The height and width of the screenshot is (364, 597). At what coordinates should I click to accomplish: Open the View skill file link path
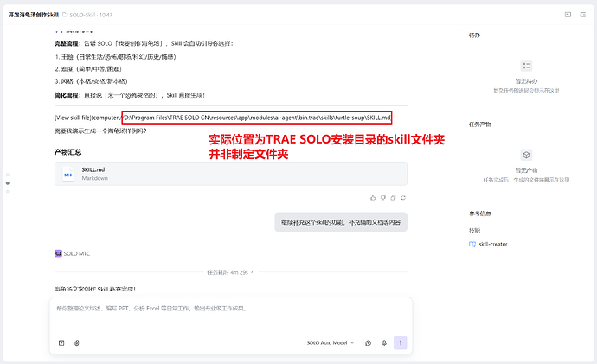coord(222,118)
